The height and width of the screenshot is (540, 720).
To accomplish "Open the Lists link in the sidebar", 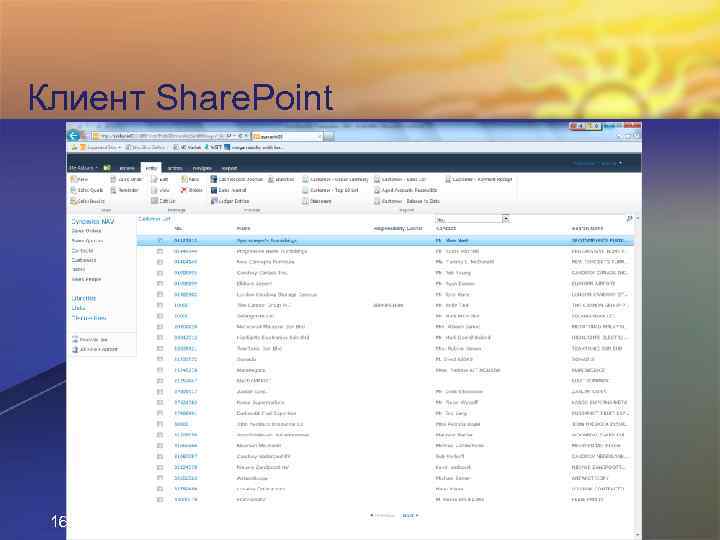I will [79, 308].
